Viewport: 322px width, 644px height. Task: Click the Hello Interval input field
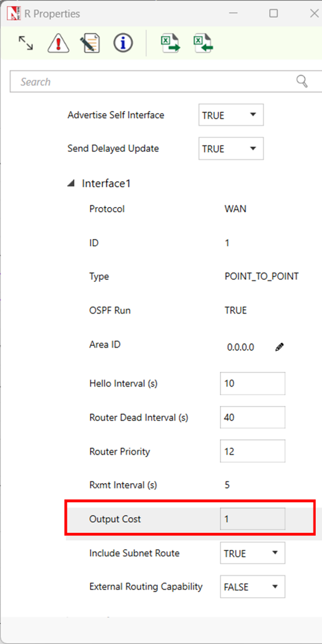tap(252, 384)
